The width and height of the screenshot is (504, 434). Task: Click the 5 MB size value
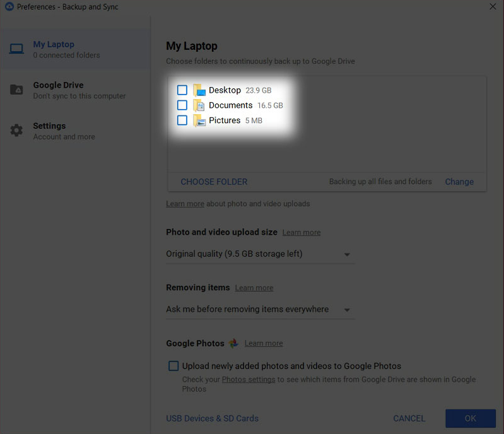(254, 120)
